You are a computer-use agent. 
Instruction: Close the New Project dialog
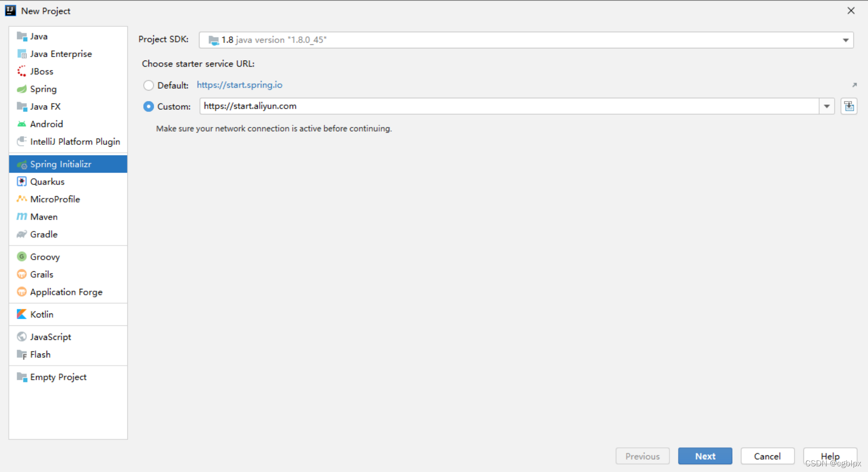click(x=851, y=11)
